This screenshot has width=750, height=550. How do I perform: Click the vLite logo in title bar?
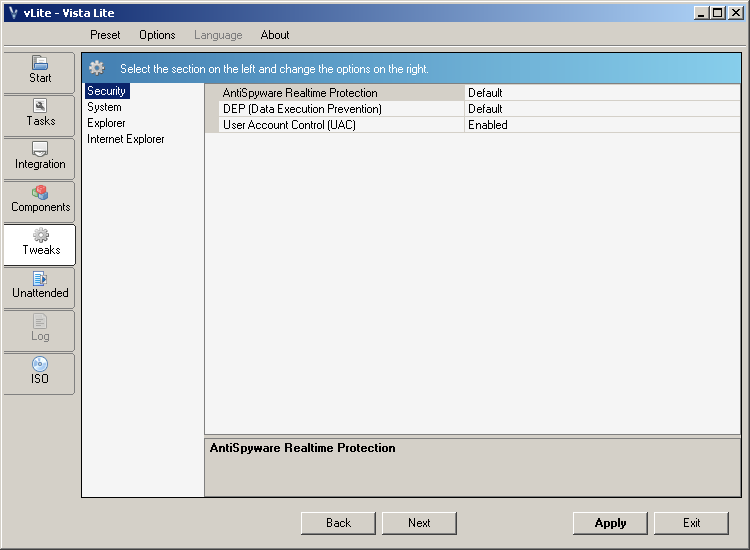13,13
